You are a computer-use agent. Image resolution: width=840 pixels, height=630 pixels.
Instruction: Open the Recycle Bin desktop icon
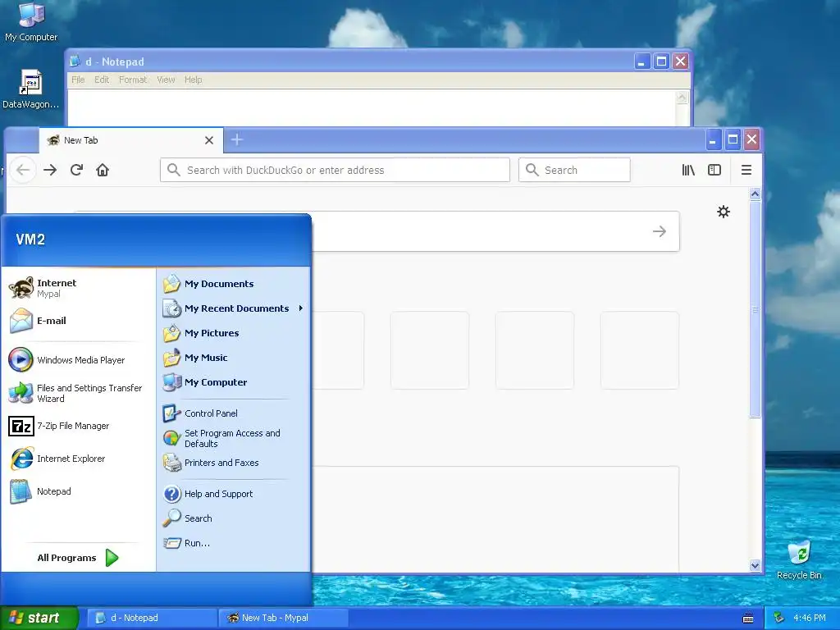click(x=799, y=559)
